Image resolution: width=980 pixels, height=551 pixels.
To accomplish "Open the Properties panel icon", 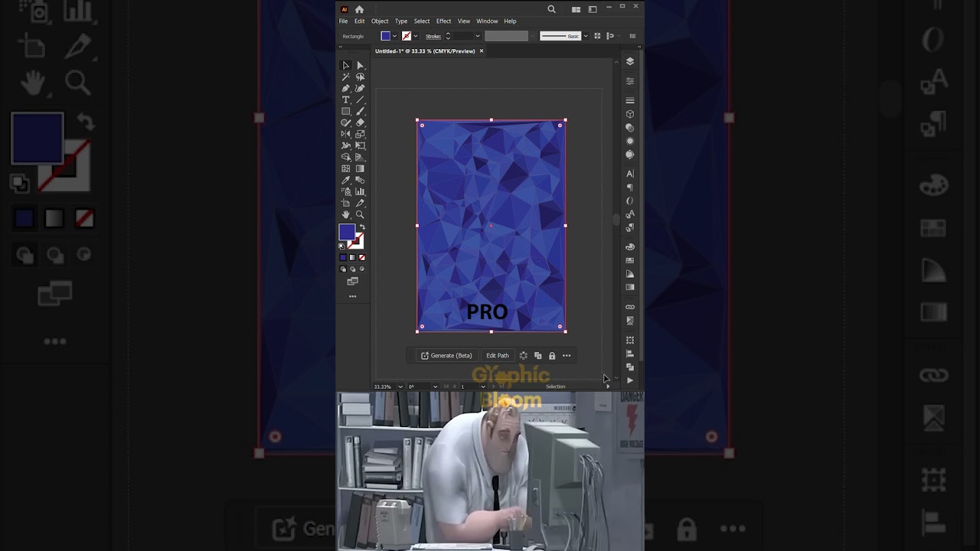I will pyautogui.click(x=630, y=81).
